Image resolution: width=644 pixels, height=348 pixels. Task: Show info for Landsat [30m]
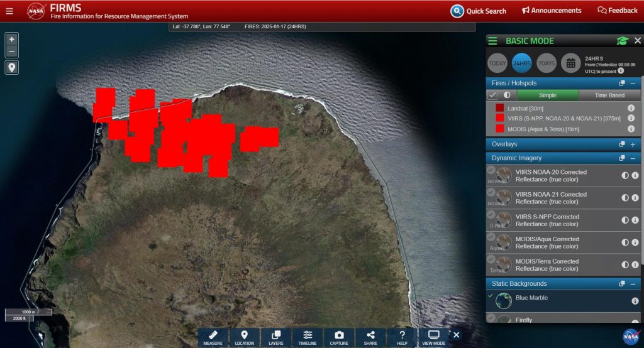click(631, 108)
